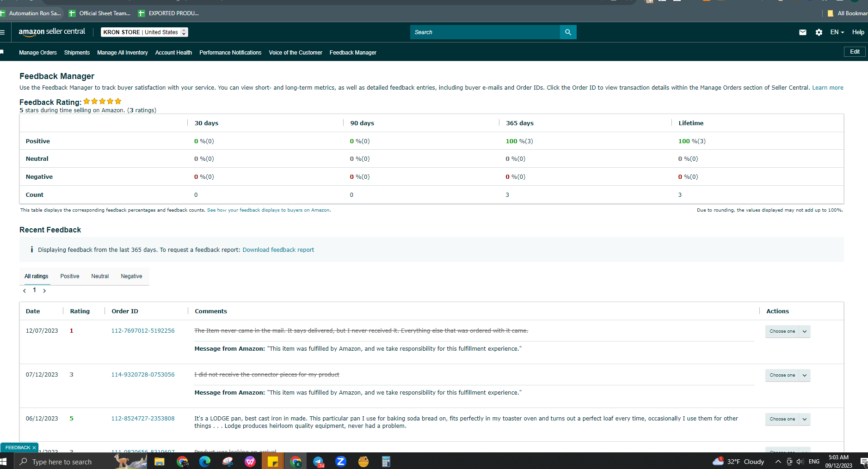
Task: Open the All Bookmarks folder
Action: 847,13
